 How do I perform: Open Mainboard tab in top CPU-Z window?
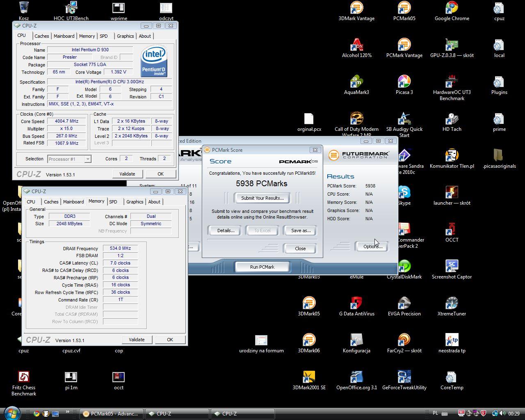[64, 36]
